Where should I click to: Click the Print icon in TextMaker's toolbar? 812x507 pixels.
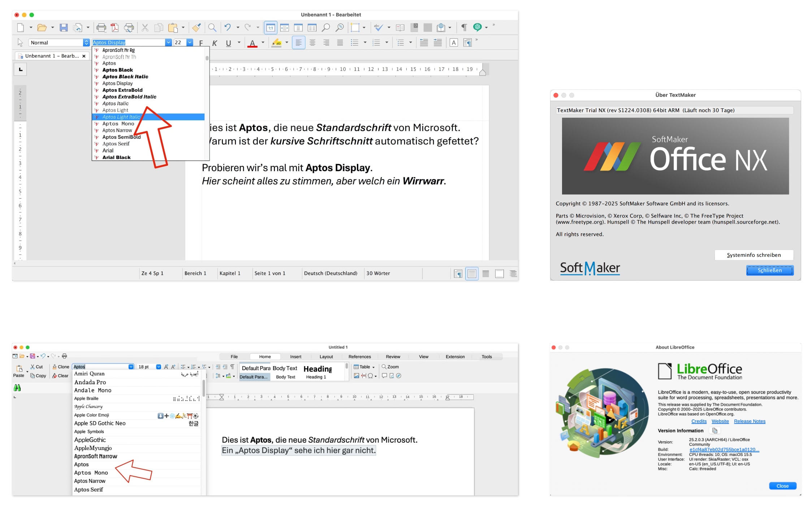[x=101, y=27]
